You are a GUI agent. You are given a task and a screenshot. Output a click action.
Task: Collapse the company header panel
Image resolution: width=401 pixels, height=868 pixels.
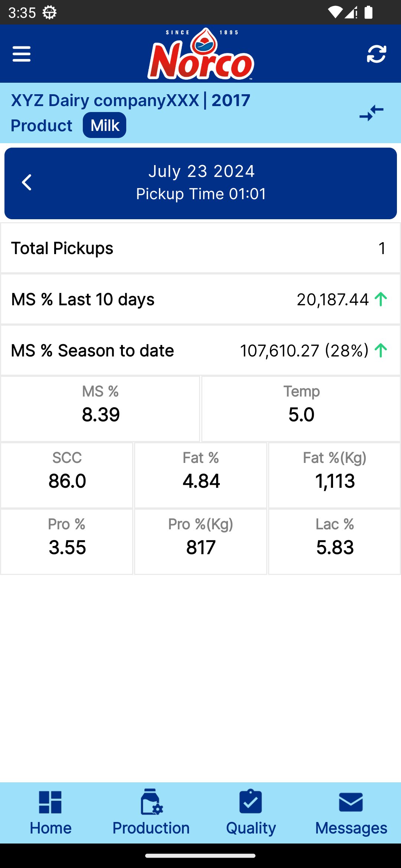coord(371,113)
